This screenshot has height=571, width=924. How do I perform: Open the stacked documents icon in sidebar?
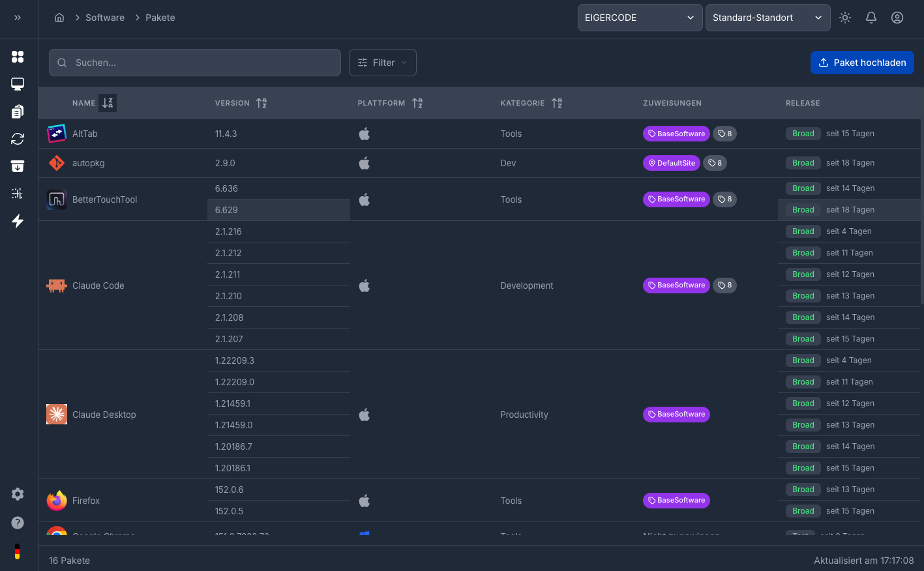pos(18,111)
